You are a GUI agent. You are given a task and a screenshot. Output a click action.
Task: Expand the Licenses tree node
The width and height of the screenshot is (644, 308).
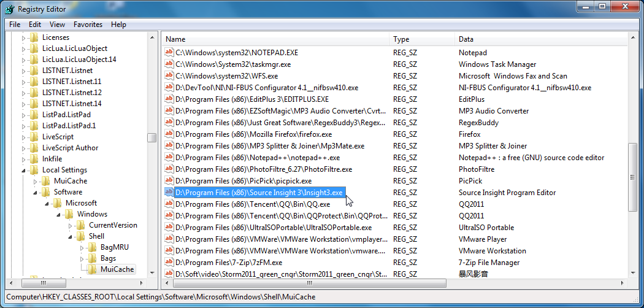23,38
